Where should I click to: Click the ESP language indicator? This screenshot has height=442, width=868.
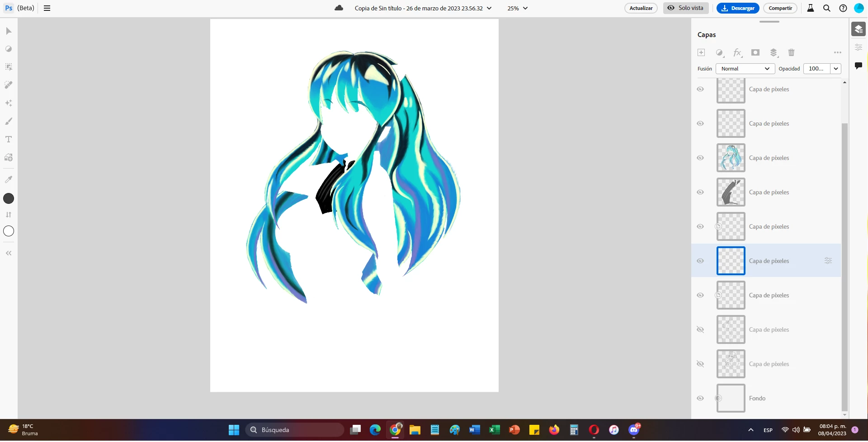(768, 430)
